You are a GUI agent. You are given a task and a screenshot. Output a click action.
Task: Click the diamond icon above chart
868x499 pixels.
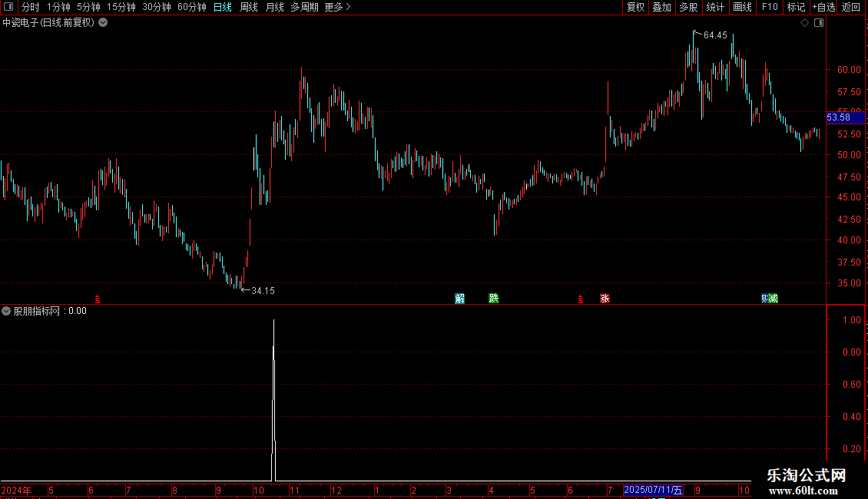805,23
